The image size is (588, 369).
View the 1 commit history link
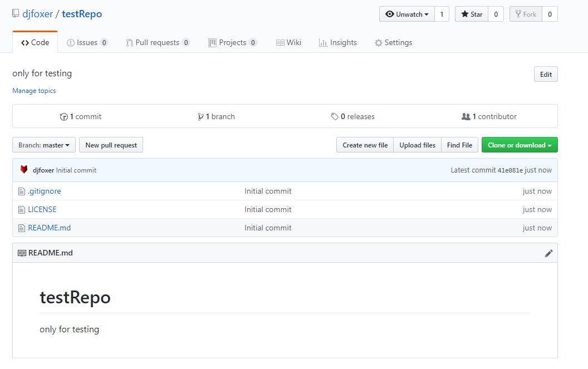[81, 117]
